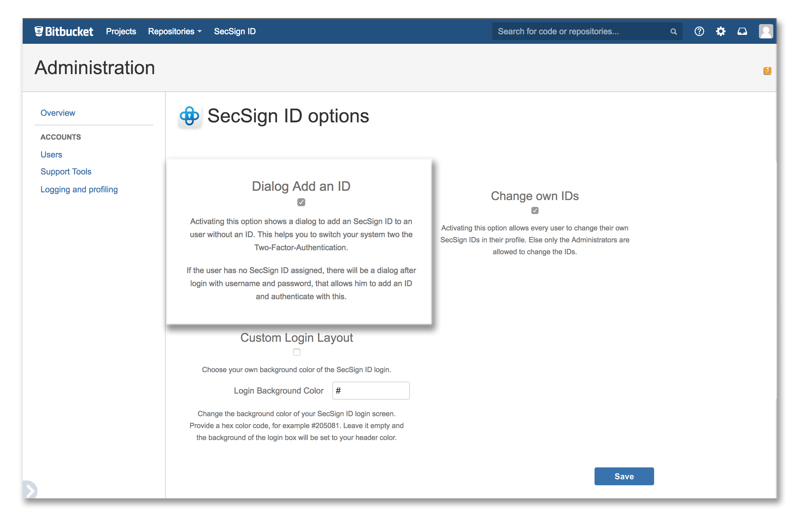809x532 pixels.
Task: Click the SecSign ID logo icon
Action: coord(189,116)
